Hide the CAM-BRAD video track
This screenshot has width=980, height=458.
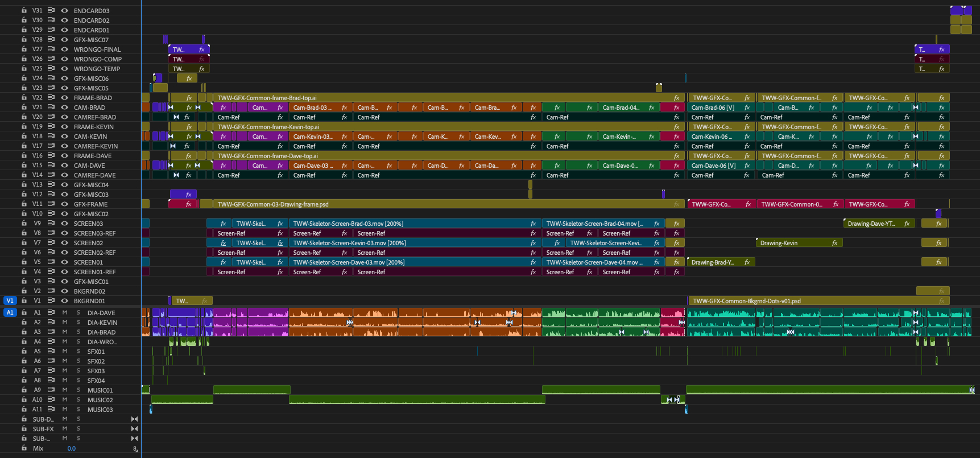click(x=64, y=107)
